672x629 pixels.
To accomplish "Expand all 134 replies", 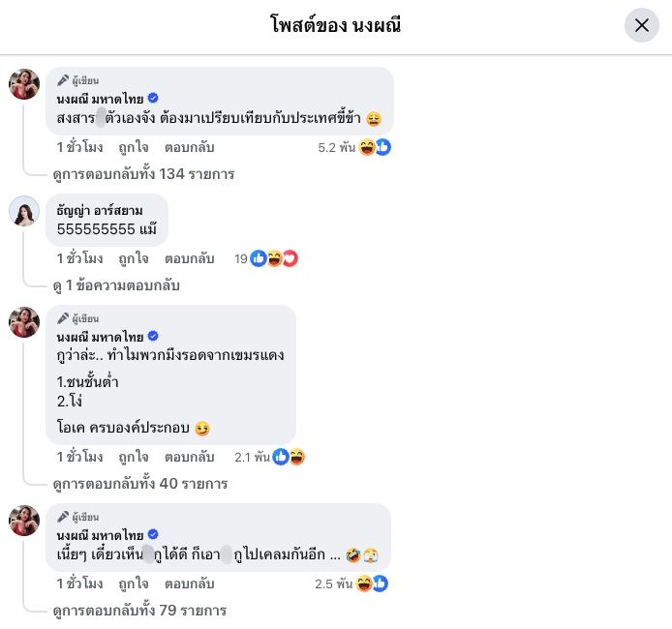I will click(x=143, y=174).
